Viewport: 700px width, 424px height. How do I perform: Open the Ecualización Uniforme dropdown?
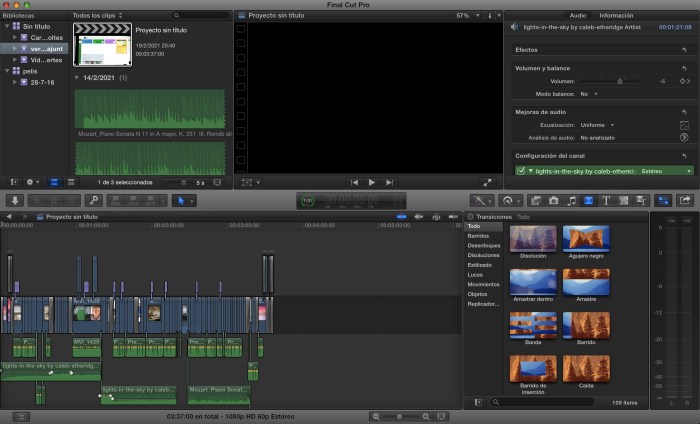click(x=596, y=125)
